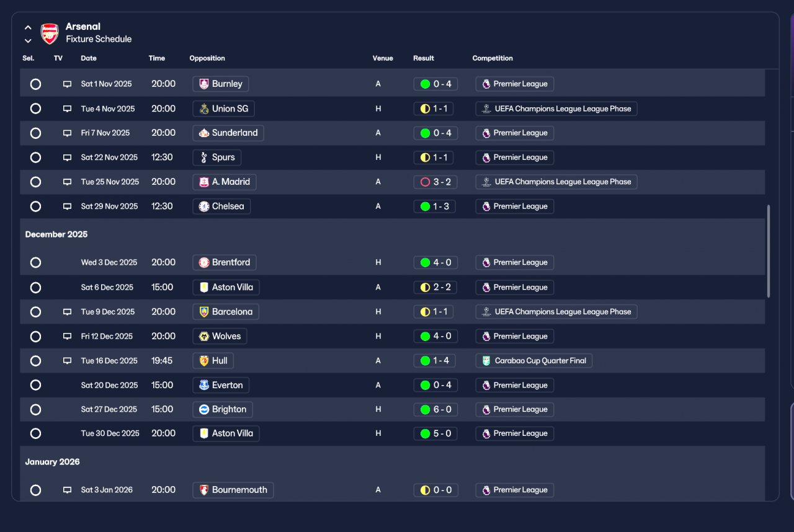Click TV icon for Chelsea fixture
The height and width of the screenshot is (532, 794).
coord(67,206)
